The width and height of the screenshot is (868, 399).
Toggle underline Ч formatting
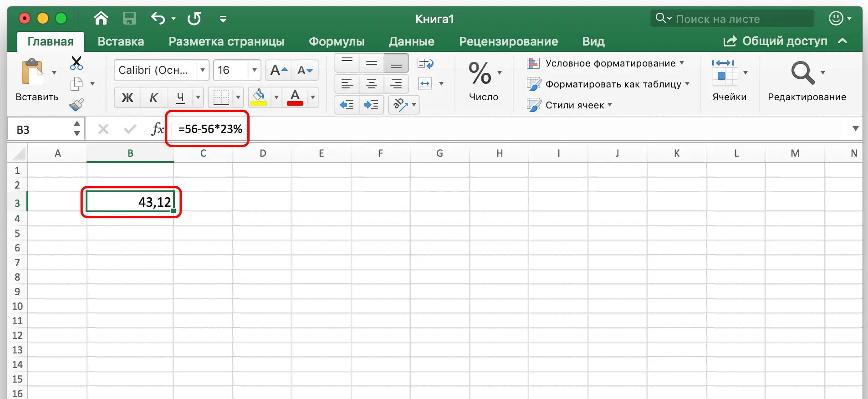[180, 97]
